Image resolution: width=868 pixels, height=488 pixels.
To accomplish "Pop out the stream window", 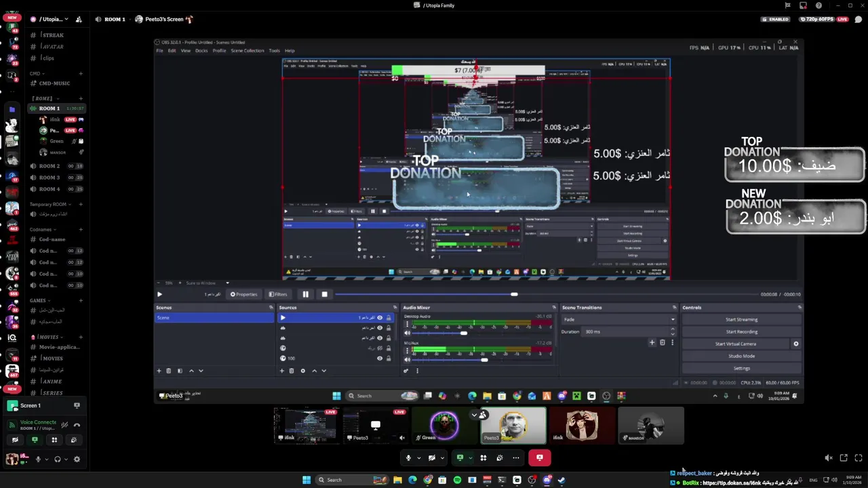I will [x=844, y=458].
